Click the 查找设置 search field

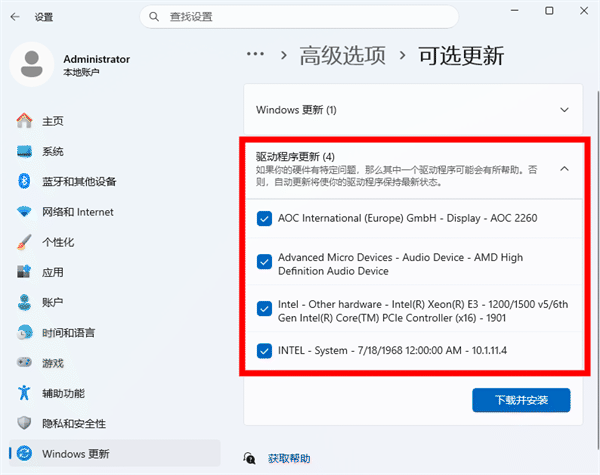click(x=299, y=17)
